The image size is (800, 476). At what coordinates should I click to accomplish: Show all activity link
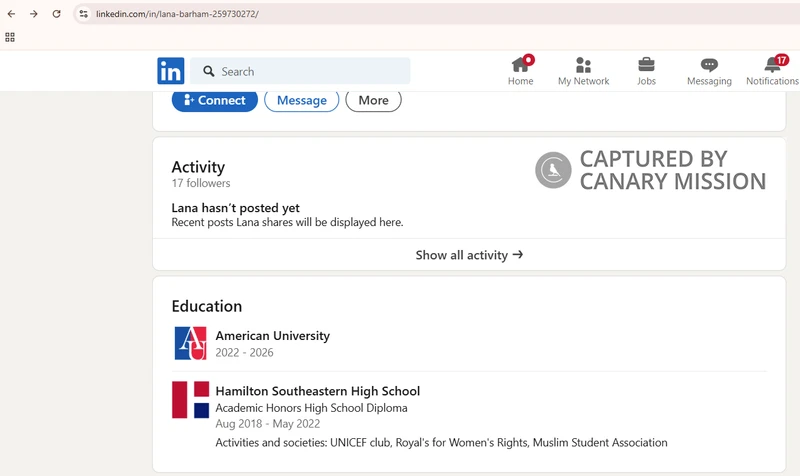coord(469,255)
